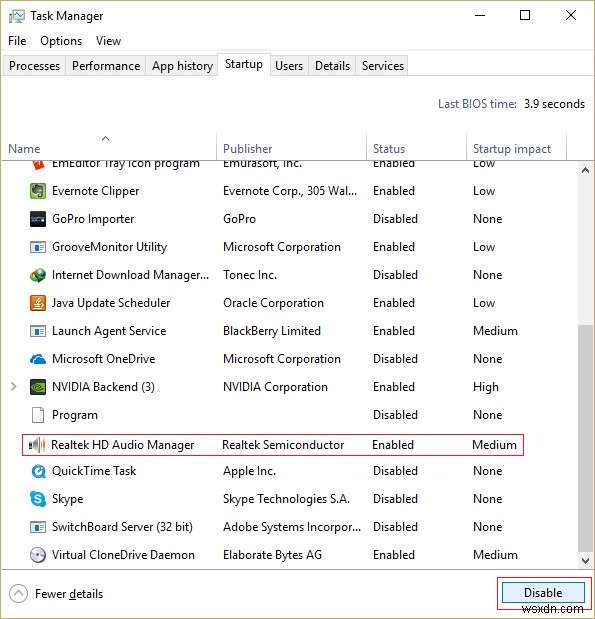Select the Evernote Clipper entry name
Viewport: 595px width, 619px height.
tap(96, 191)
